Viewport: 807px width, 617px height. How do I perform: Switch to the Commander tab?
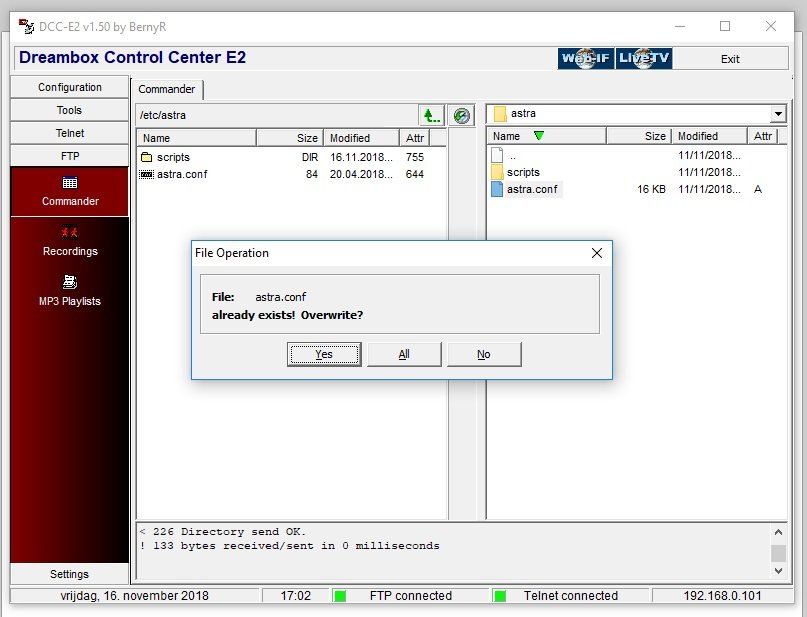click(x=167, y=90)
